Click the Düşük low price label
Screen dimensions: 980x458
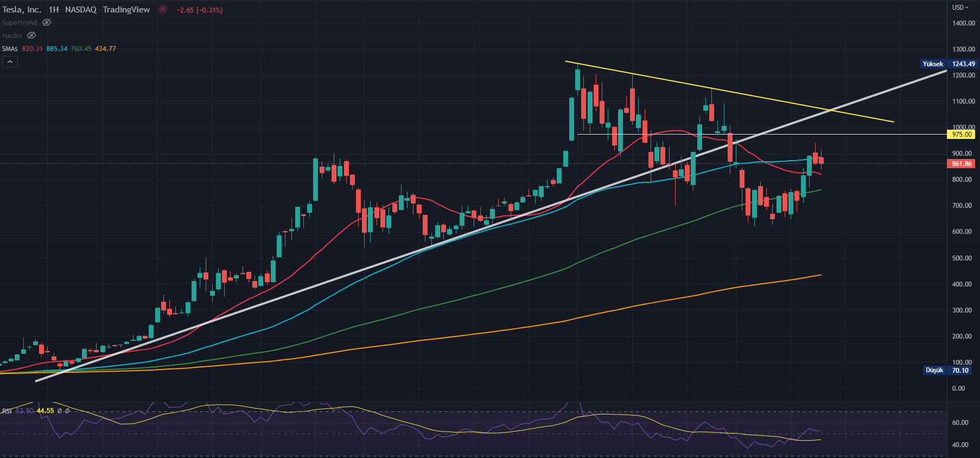(x=934, y=370)
